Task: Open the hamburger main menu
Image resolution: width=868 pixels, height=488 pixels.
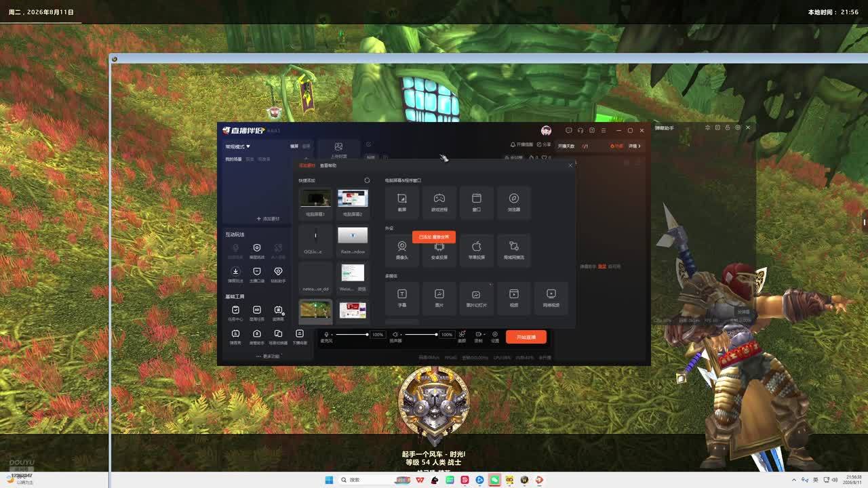Action: coord(604,130)
